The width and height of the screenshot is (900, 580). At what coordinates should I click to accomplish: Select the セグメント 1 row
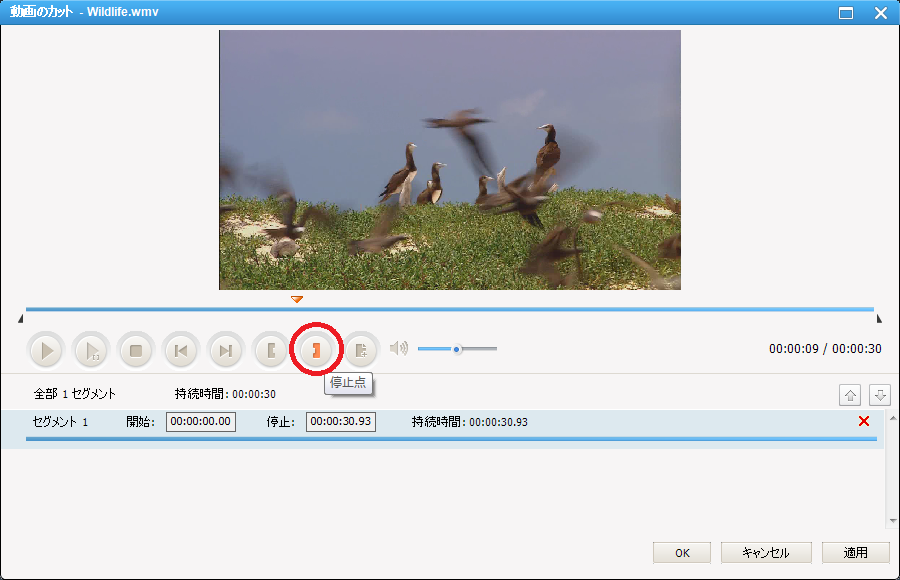point(443,429)
